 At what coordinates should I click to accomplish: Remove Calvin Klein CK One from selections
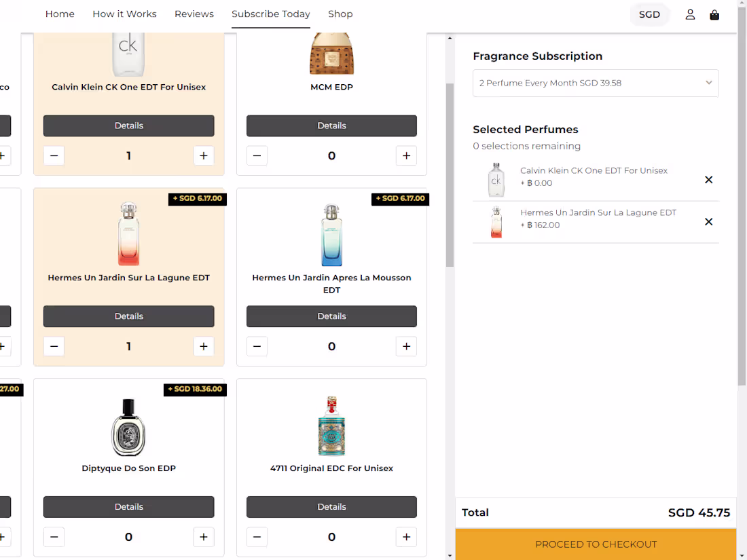tap(708, 180)
